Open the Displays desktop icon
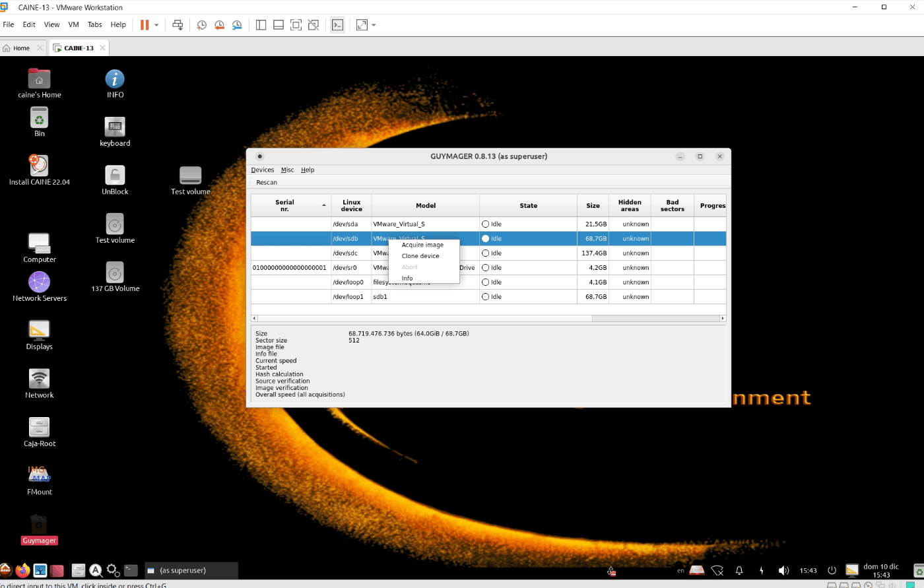 click(x=39, y=335)
